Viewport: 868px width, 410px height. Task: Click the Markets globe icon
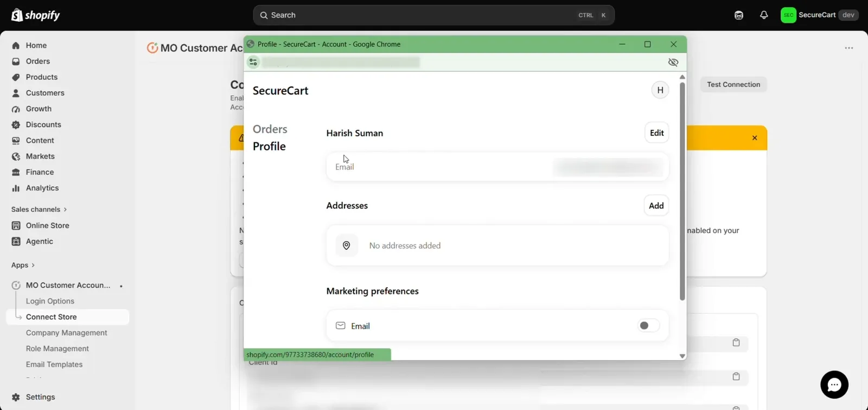16,156
